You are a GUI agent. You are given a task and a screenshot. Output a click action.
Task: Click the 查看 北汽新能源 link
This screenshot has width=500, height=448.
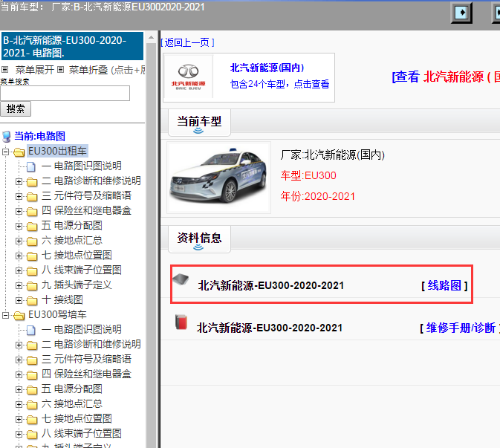[446, 77]
